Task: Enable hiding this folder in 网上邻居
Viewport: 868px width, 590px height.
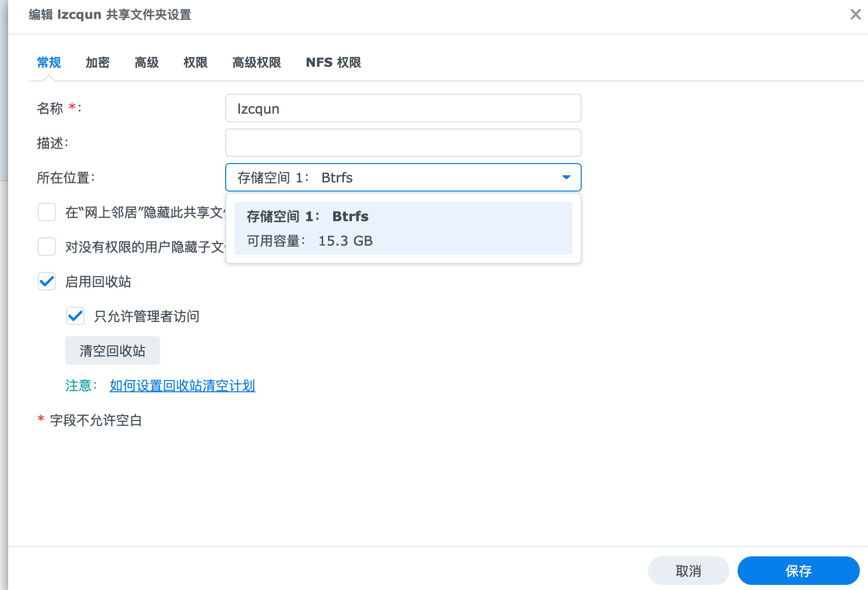Action: point(47,212)
